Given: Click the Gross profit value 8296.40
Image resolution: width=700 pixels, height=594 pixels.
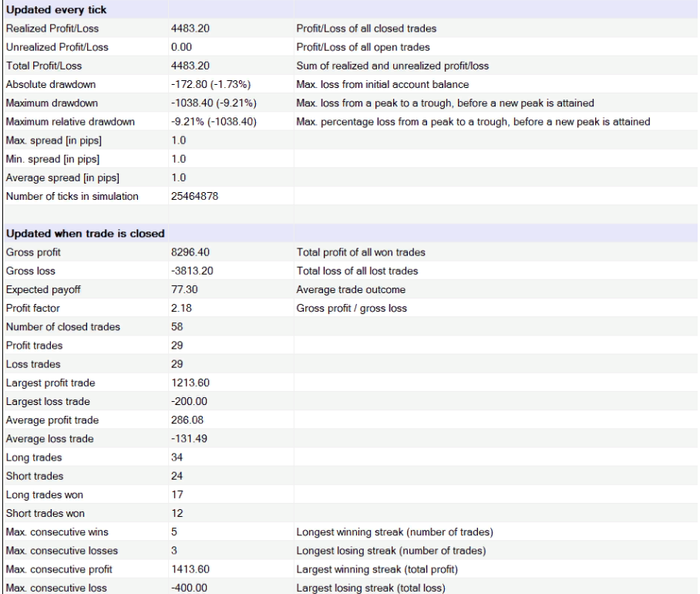Looking at the screenshot, I should coord(190,252).
